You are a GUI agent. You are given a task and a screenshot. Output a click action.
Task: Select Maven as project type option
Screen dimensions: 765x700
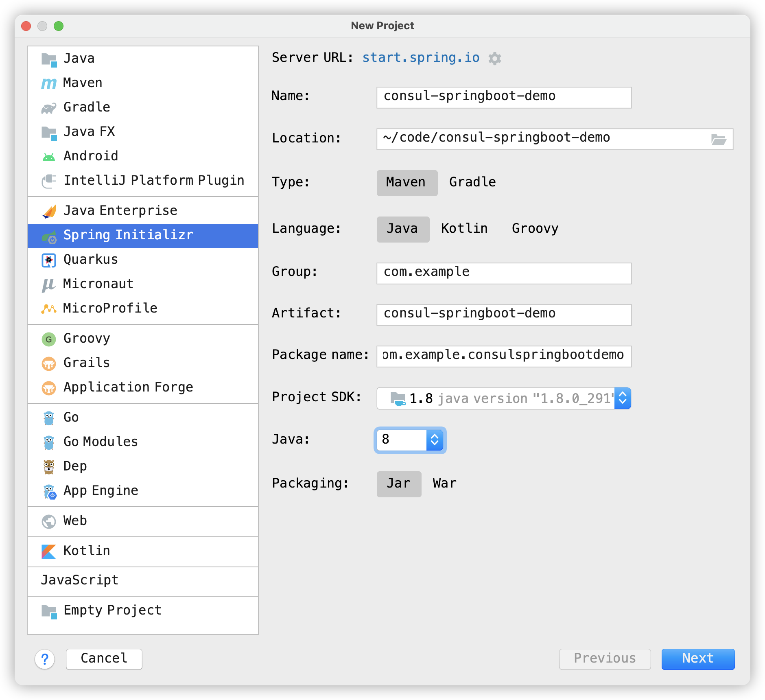coord(407,182)
